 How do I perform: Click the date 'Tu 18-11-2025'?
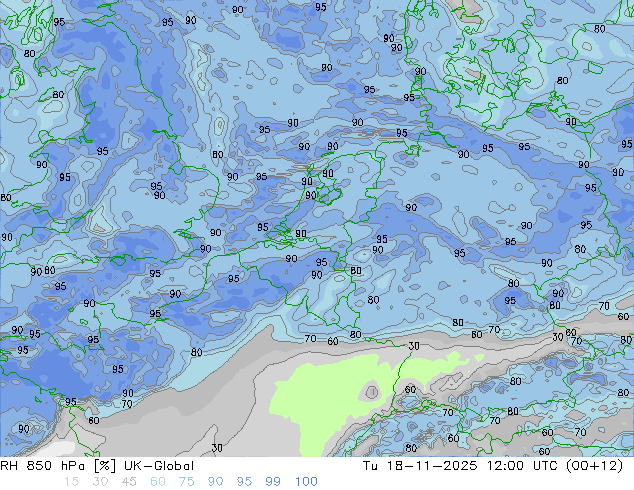coord(420,466)
